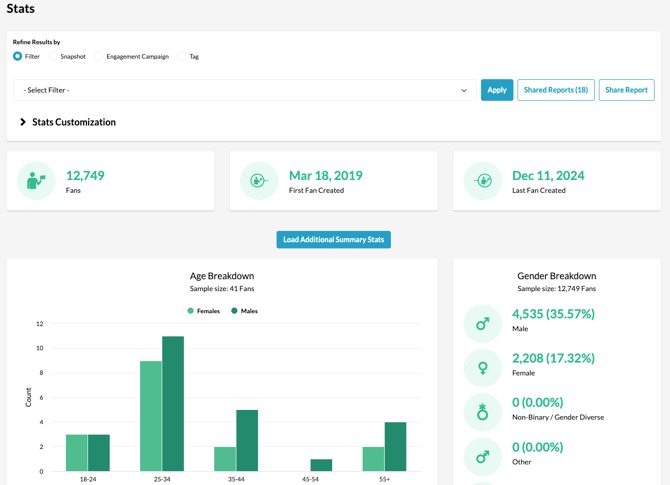Select the Filter radio option
The width and height of the screenshot is (670, 485).
(18, 57)
